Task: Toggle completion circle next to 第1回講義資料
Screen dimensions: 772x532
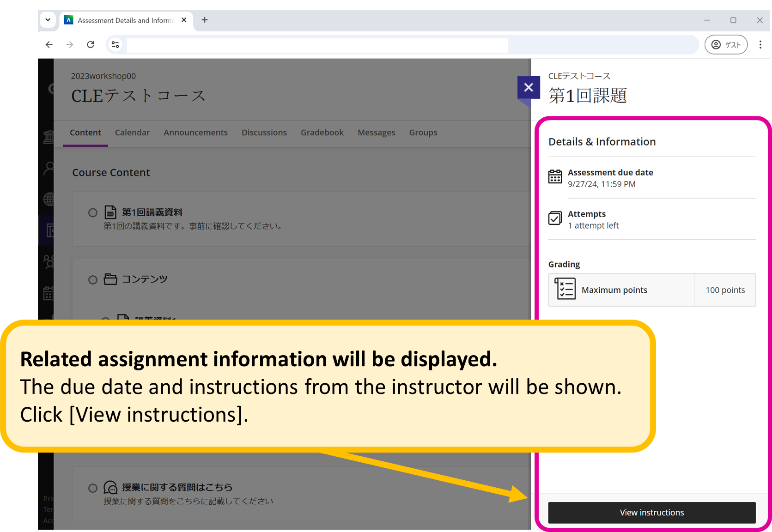Action: pos(92,212)
